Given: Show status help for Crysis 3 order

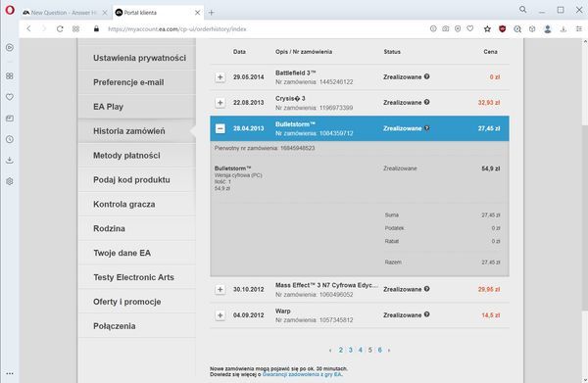Looking at the screenshot, I should pyautogui.click(x=426, y=102).
